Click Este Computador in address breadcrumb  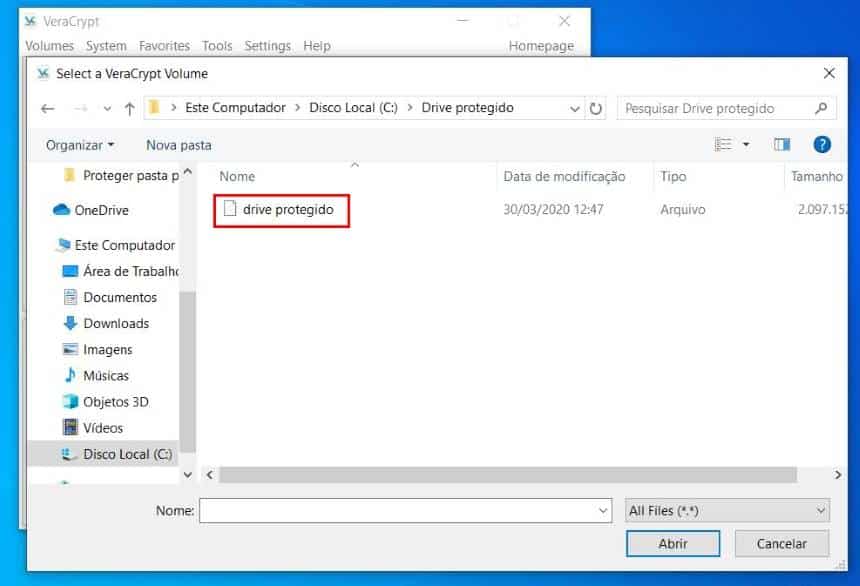[235, 108]
